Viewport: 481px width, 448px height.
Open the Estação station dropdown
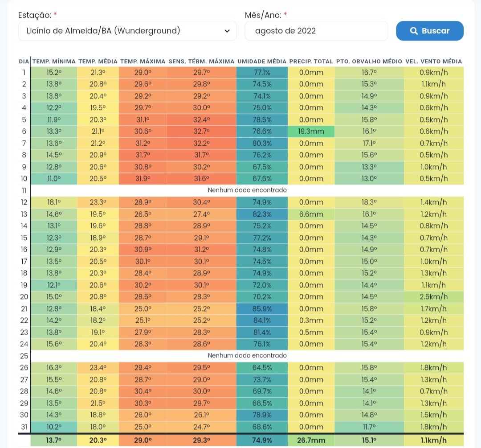pyautogui.click(x=127, y=31)
